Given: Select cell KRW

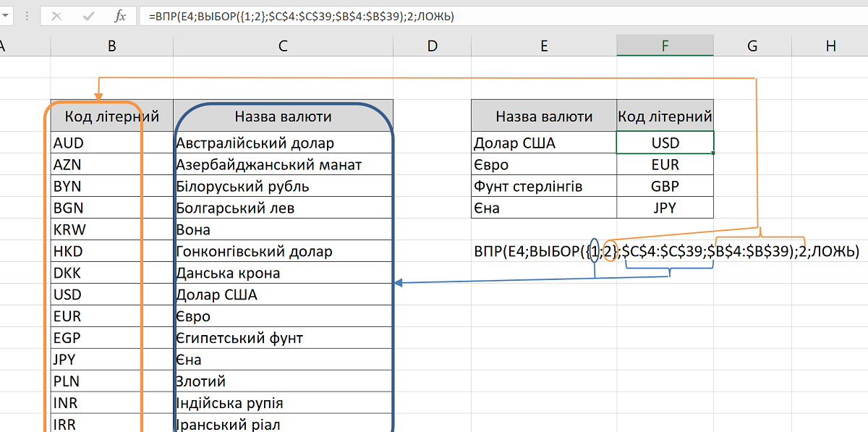Looking at the screenshot, I should [112, 229].
